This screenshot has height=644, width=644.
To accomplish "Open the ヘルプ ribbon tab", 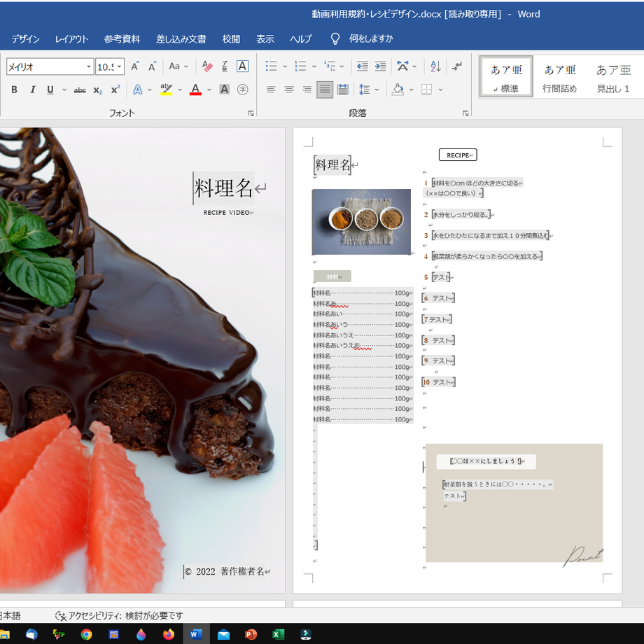I will point(300,39).
